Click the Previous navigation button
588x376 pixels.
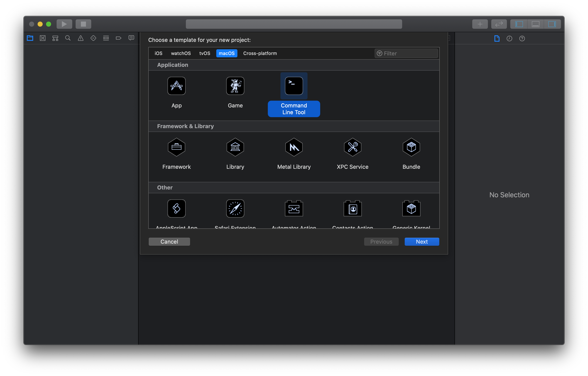point(381,242)
